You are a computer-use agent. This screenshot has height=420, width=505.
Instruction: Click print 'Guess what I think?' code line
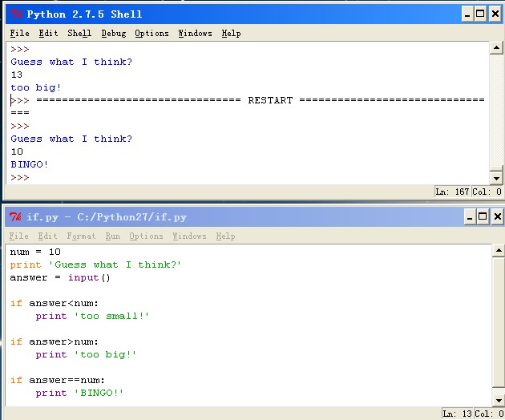pos(95,265)
